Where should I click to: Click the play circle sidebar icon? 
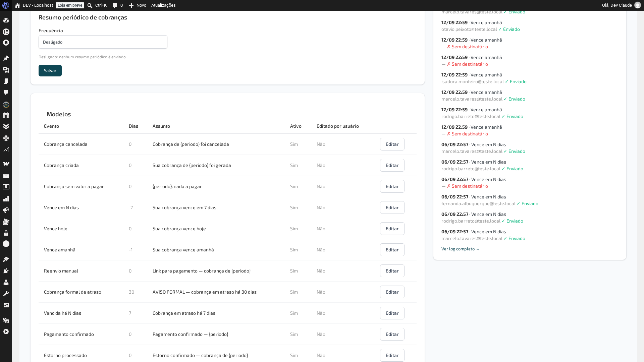(x=6, y=331)
